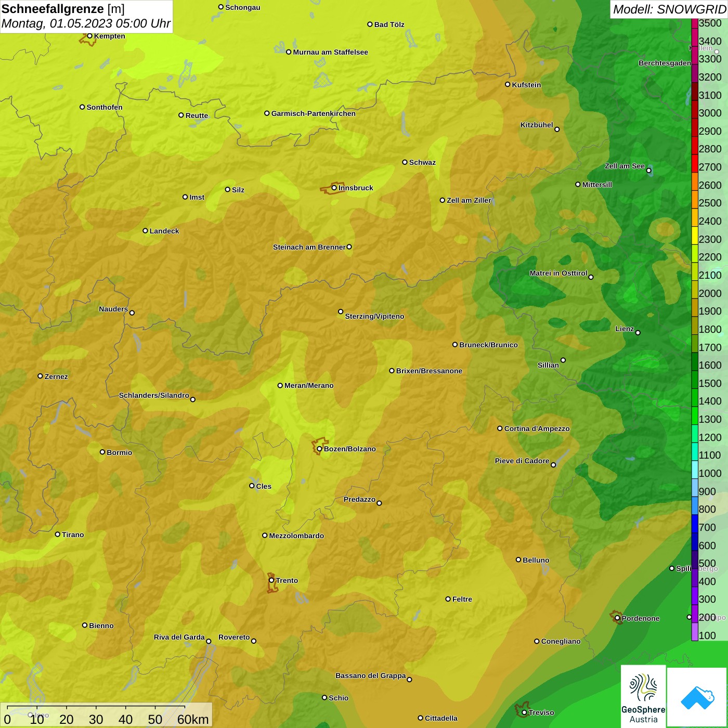Click the GeoSphere Austria logo
Viewport: 728px width, 728px height.
(x=643, y=696)
